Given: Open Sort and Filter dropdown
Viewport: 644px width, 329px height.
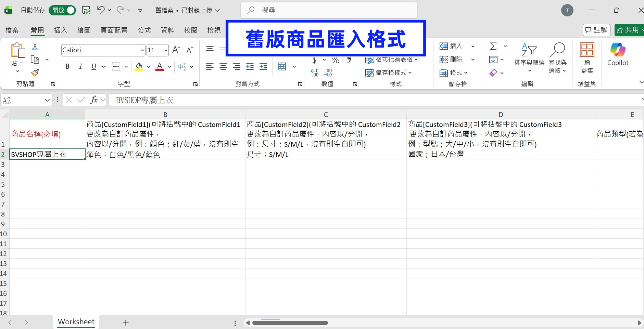Looking at the screenshot, I should 529,57.
